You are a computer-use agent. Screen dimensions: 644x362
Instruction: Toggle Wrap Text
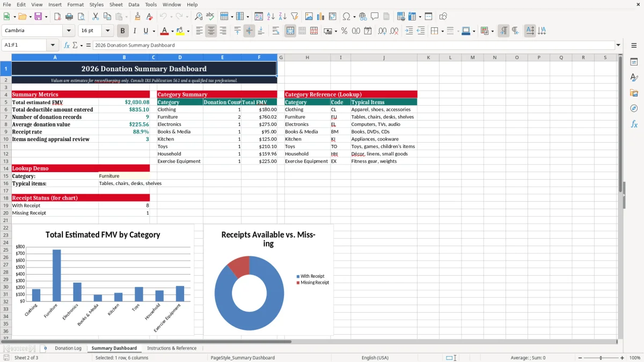pos(276,31)
